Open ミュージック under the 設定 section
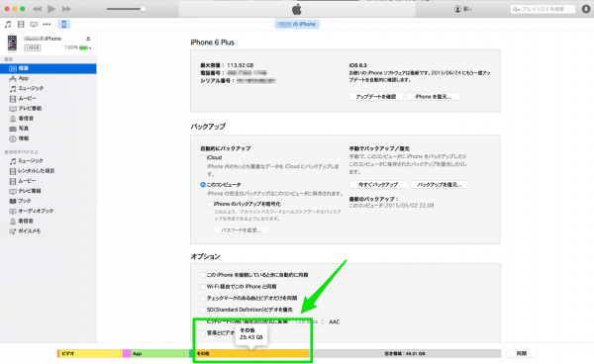The height and width of the screenshot is (364, 594). [x=49, y=88]
